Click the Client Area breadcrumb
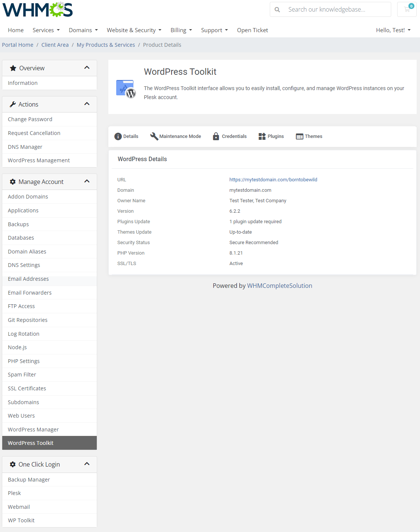 pos(55,45)
